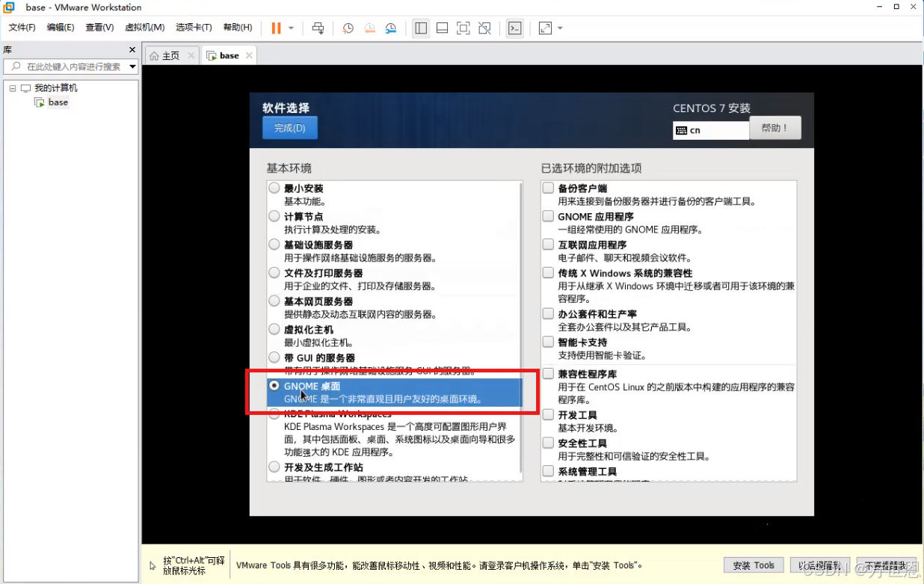Viewport: 924px width, 584px height.
Task: Click the base environment list scrollbar
Action: point(522,328)
